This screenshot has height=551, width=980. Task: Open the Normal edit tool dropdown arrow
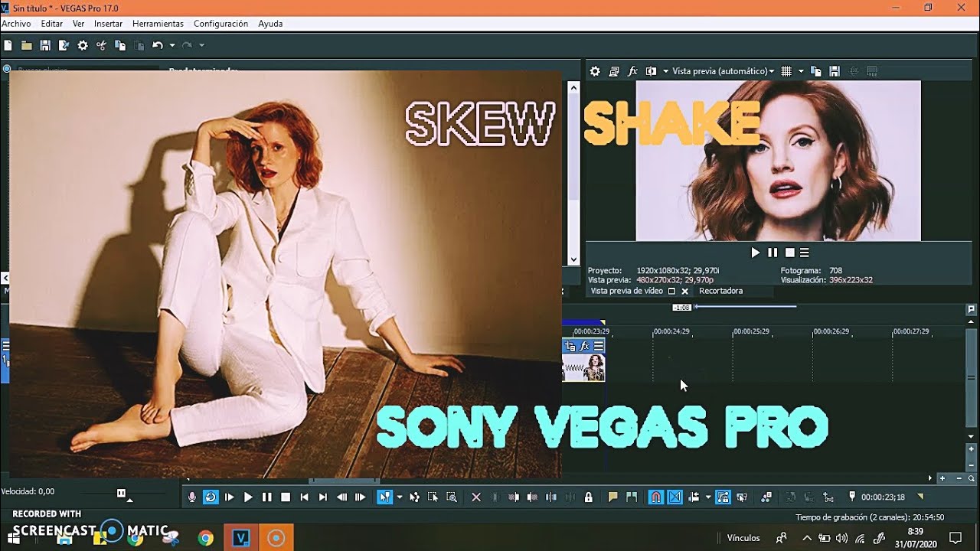[399, 497]
